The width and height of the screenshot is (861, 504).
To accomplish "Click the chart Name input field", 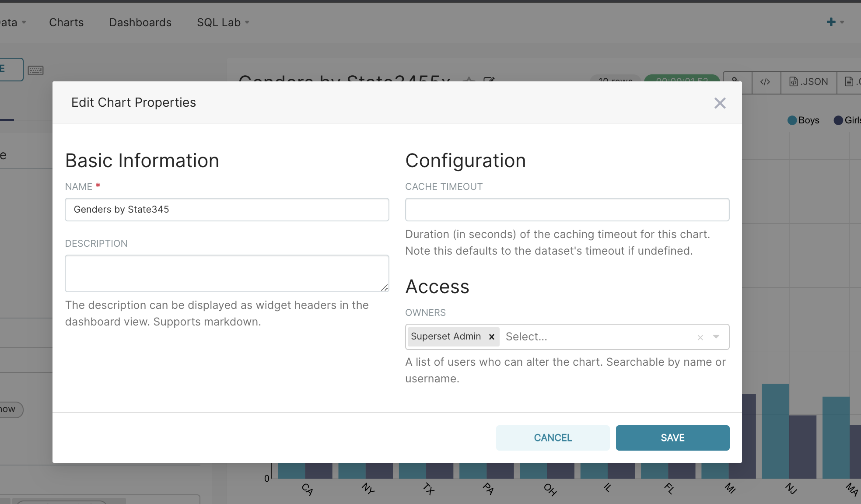I will tap(227, 210).
